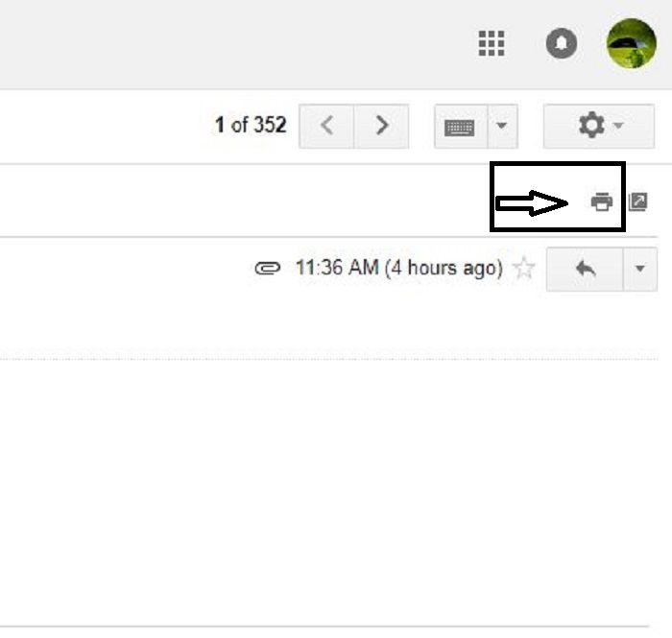The height and width of the screenshot is (638, 672).
Task: Open the account profile picture menu
Action: [x=632, y=43]
